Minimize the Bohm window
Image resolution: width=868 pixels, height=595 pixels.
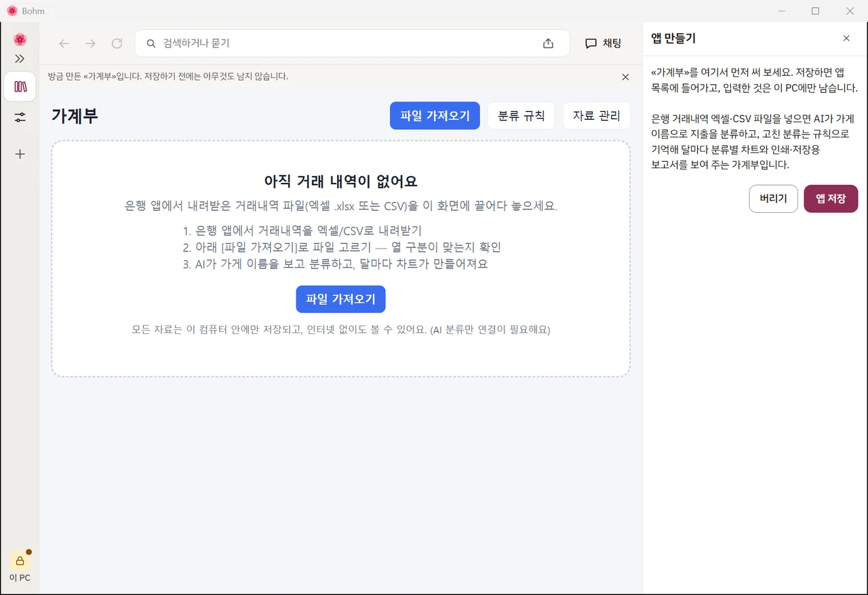781,11
